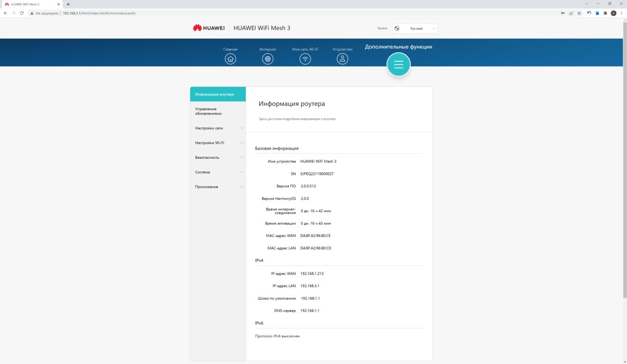Click internet uptime 0 дн. 16 ч 42 мин
This screenshot has height=364, width=627.
tap(316, 211)
